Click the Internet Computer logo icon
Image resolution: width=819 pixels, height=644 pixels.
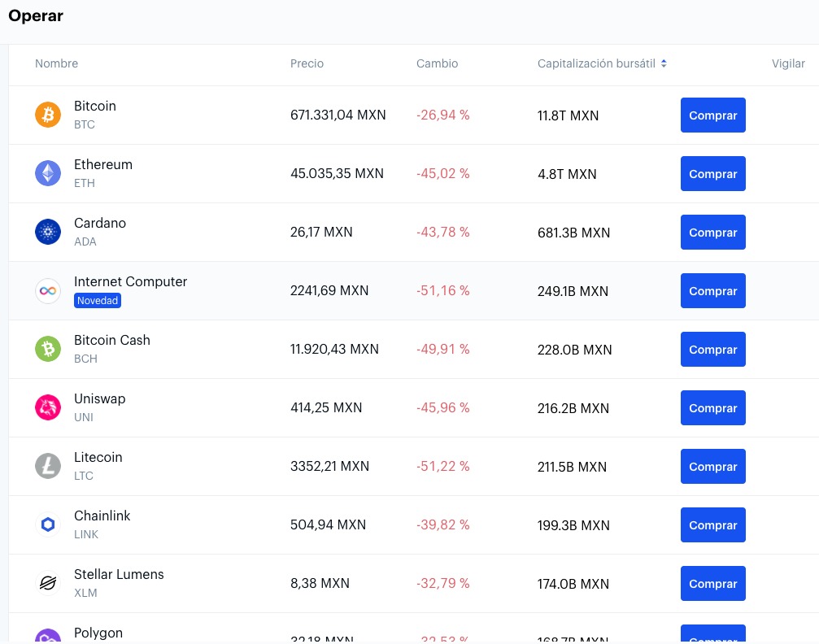pos(48,290)
